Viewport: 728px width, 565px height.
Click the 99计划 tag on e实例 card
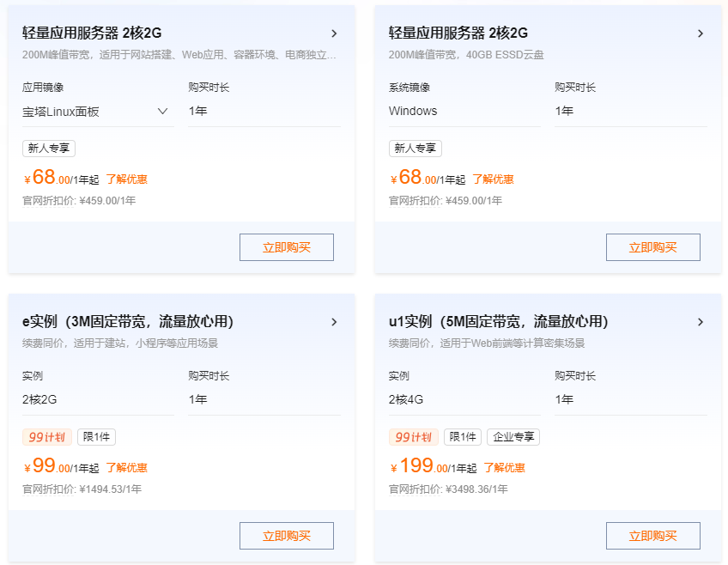(x=46, y=436)
